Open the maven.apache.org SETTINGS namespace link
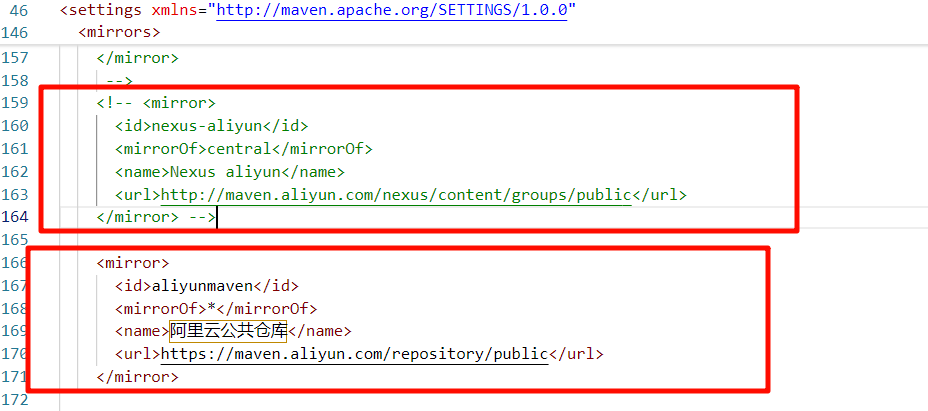 (x=392, y=11)
